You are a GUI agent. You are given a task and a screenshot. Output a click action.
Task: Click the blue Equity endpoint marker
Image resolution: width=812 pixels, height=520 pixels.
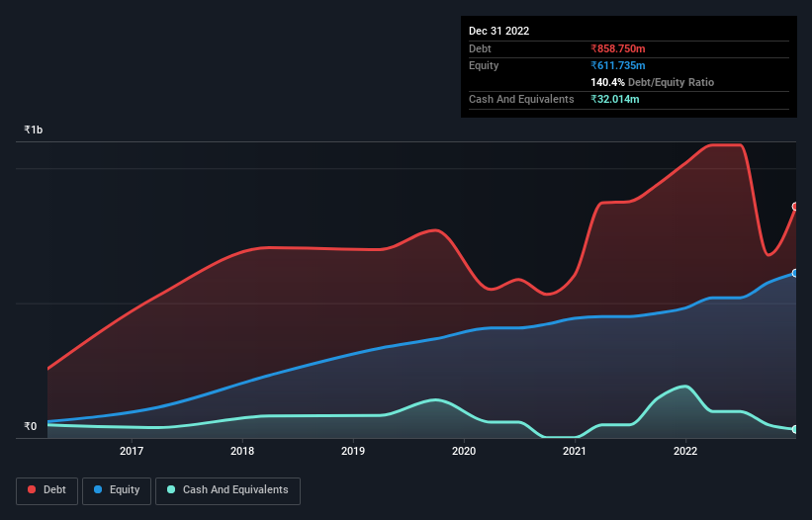coord(795,273)
